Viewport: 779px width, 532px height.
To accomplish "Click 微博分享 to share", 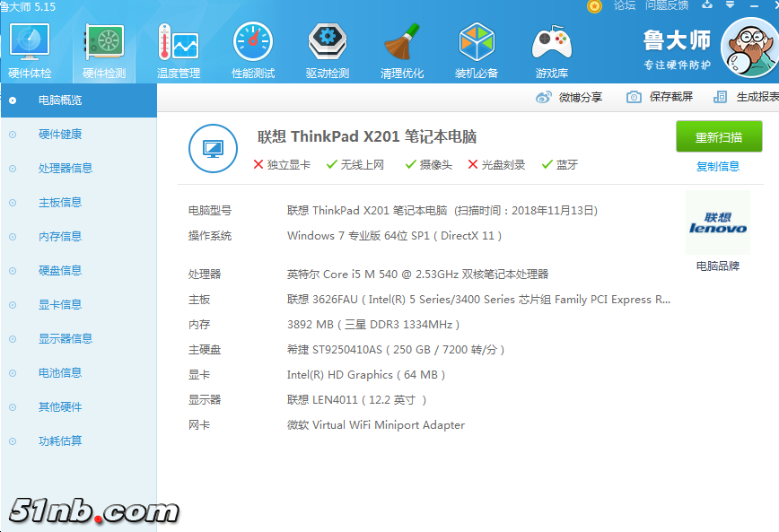I will click(x=570, y=98).
